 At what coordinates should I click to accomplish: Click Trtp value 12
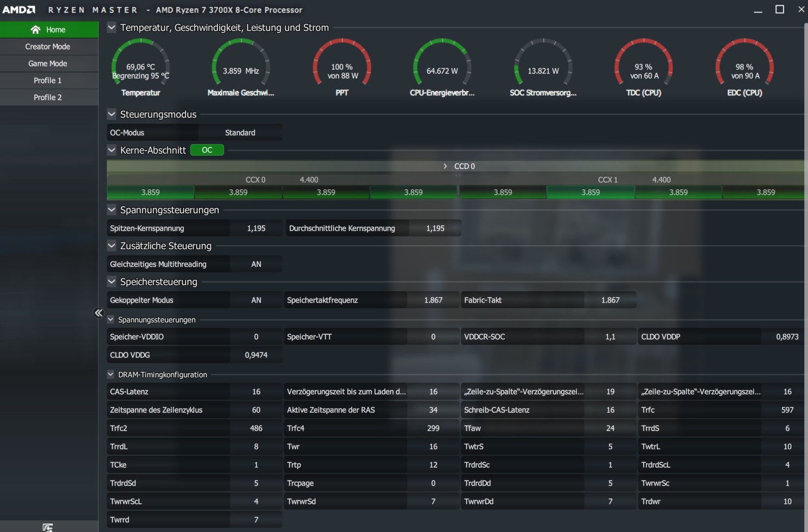pyautogui.click(x=433, y=465)
